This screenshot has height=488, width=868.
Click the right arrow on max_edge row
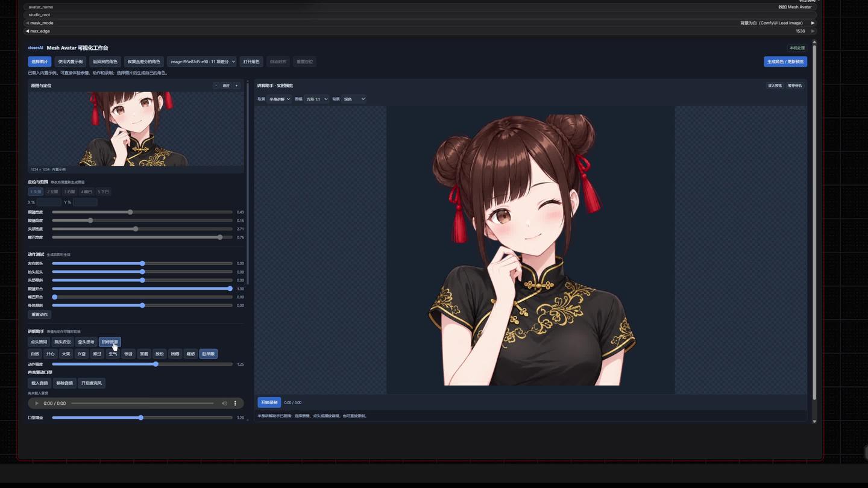[x=813, y=31]
